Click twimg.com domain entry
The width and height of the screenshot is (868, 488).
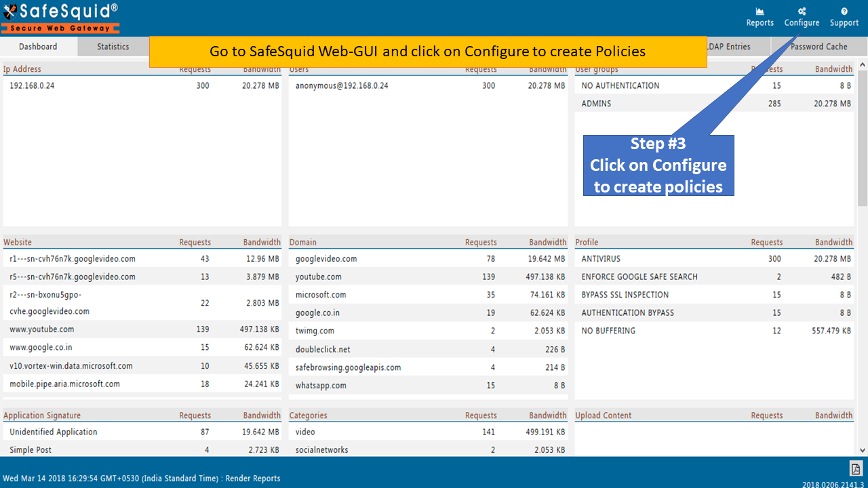[428, 331]
